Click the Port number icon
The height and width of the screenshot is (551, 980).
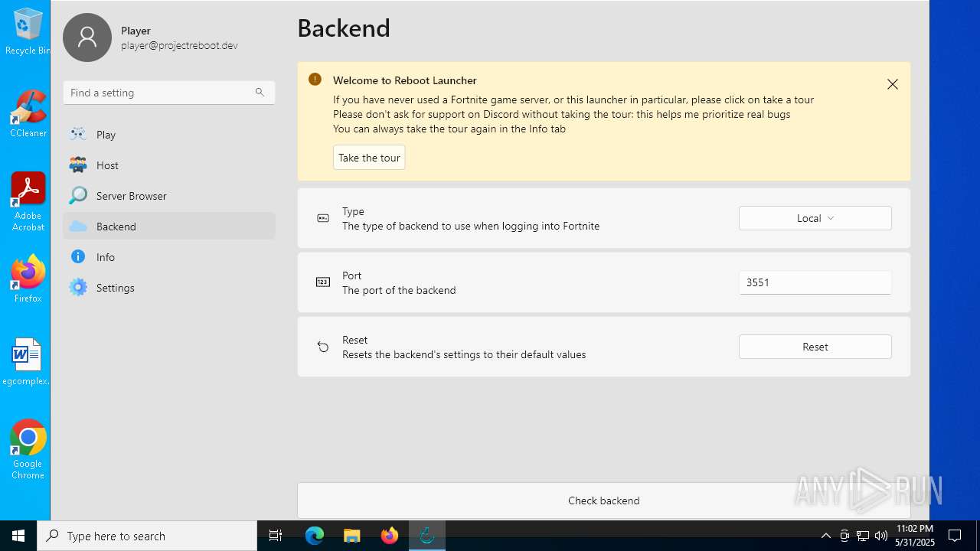click(x=323, y=282)
